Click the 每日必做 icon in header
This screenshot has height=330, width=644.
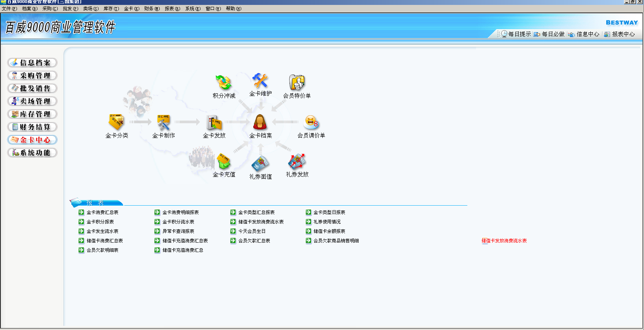click(x=536, y=34)
